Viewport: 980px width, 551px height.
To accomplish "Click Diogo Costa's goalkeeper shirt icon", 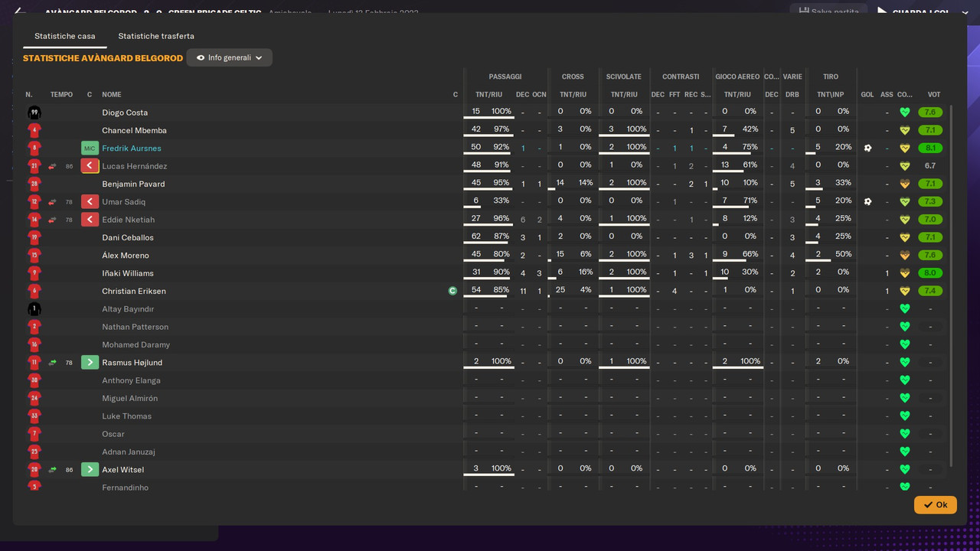I will pos(34,112).
